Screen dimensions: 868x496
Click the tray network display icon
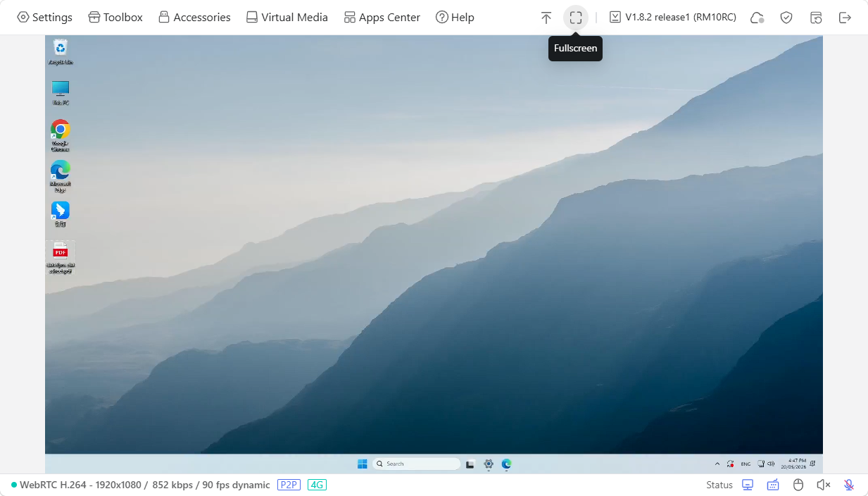pos(761,464)
